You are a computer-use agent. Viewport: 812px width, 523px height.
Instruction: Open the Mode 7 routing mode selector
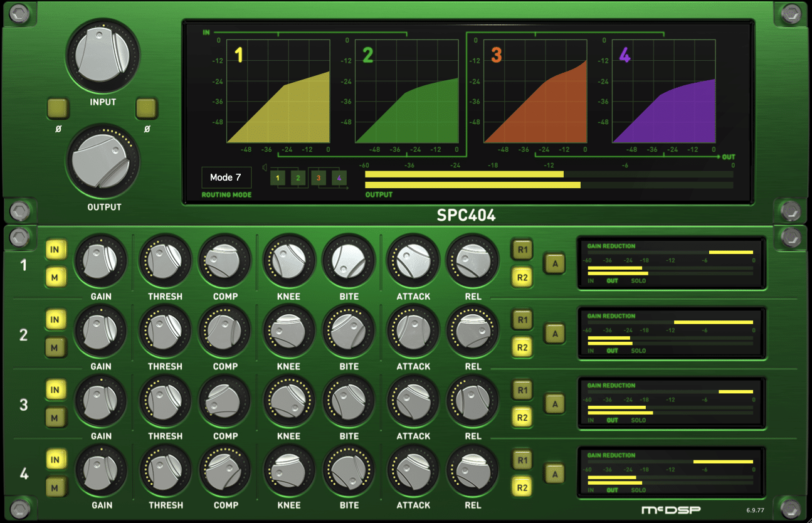point(226,177)
